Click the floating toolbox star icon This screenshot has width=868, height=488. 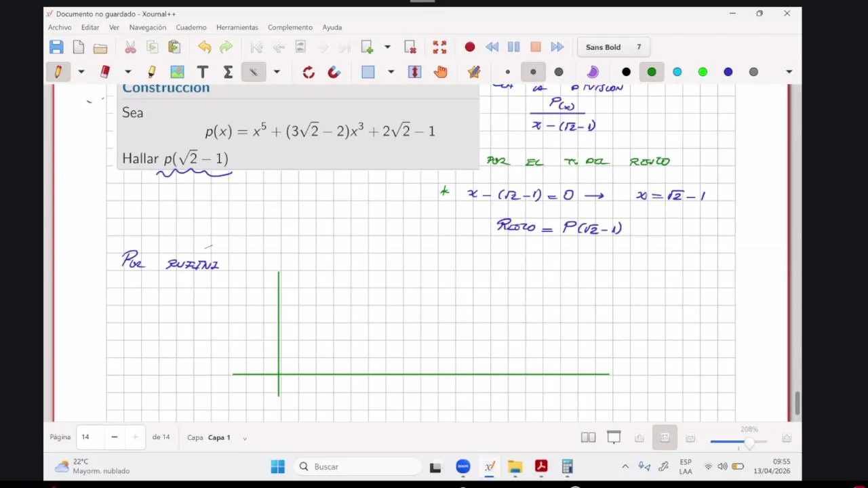click(x=474, y=72)
